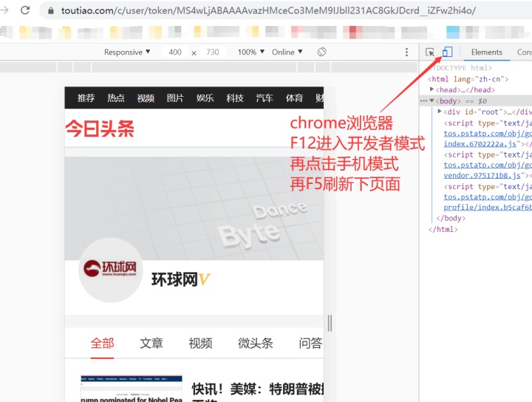
Task: Open the Online throttling dropdown
Action: [x=287, y=52]
